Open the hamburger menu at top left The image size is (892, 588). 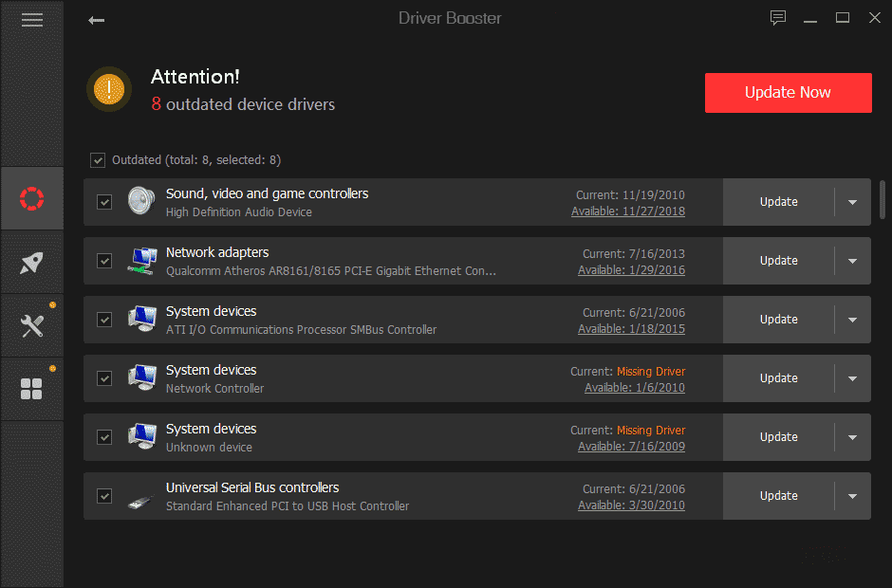coord(31,19)
